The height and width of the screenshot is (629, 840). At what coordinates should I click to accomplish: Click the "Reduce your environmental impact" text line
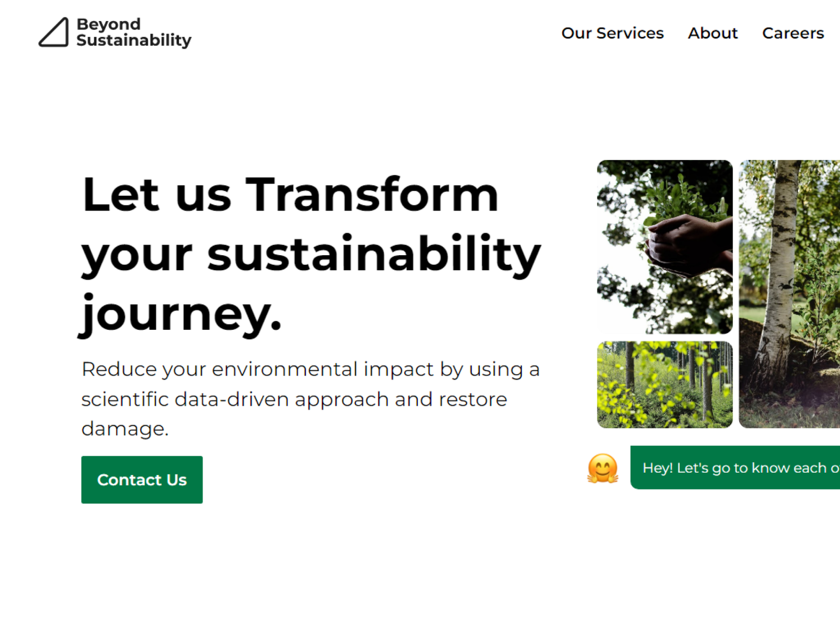310,369
